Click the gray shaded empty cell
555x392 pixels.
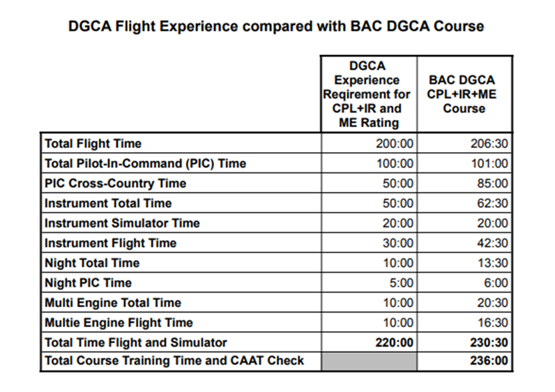coord(368,362)
